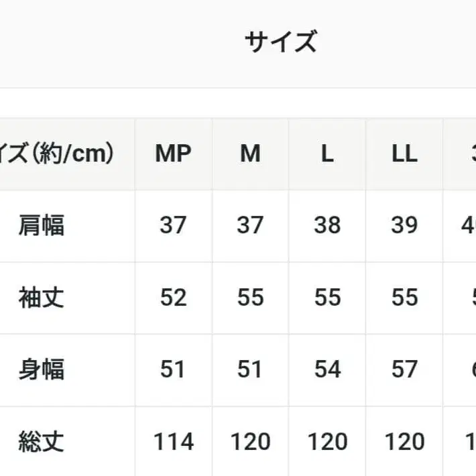The height and width of the screenshot is (476, 476).
Task: Click the サイズ heading at the top
Action: point(280,42)
